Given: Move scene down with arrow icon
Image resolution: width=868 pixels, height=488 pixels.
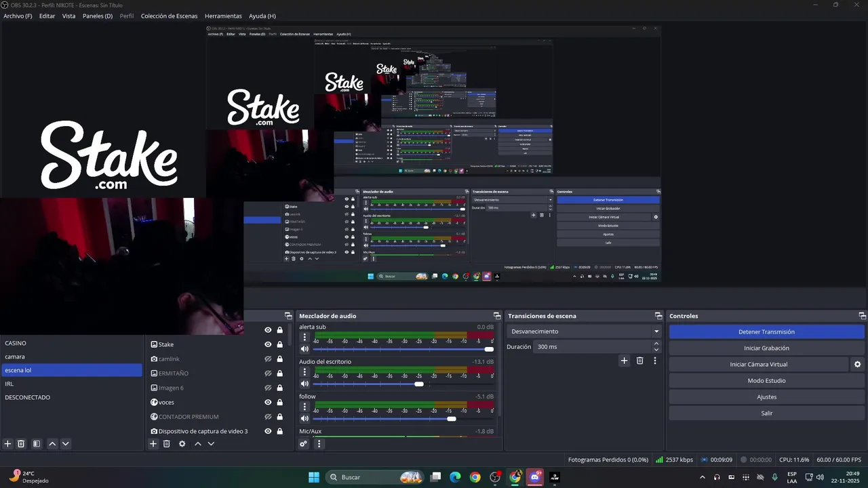Looking at the screenshot, I should tap(65, 444).
